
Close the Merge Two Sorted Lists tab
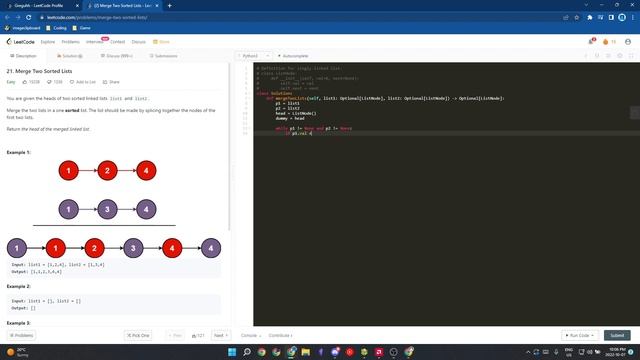[x=157, y=6]
